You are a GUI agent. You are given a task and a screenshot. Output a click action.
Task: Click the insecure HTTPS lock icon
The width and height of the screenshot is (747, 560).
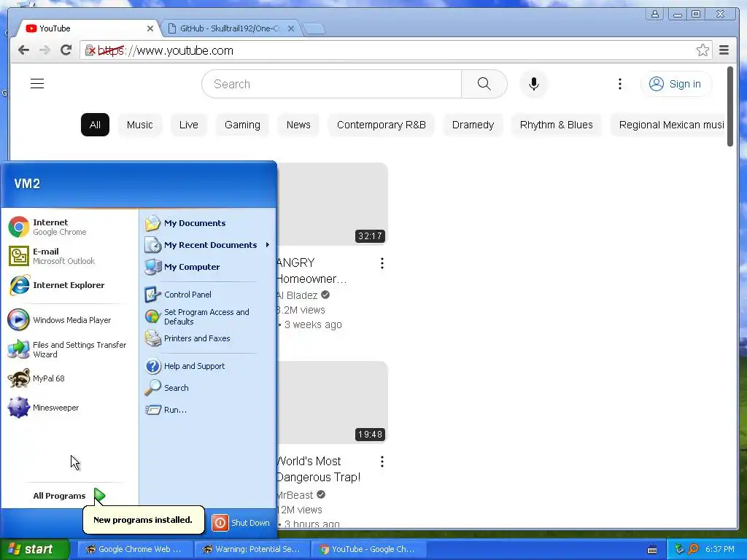coord(90,50)
